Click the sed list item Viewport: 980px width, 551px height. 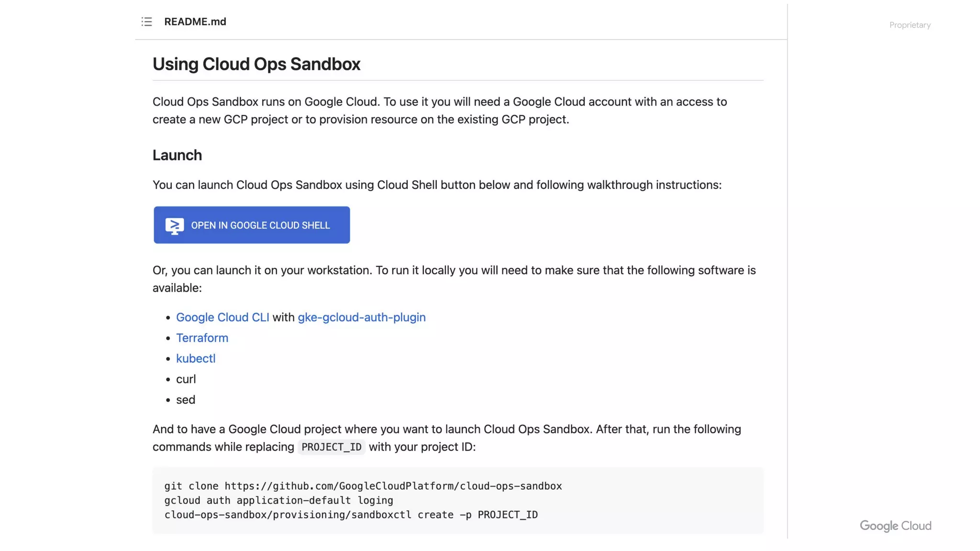click(186, 400)
